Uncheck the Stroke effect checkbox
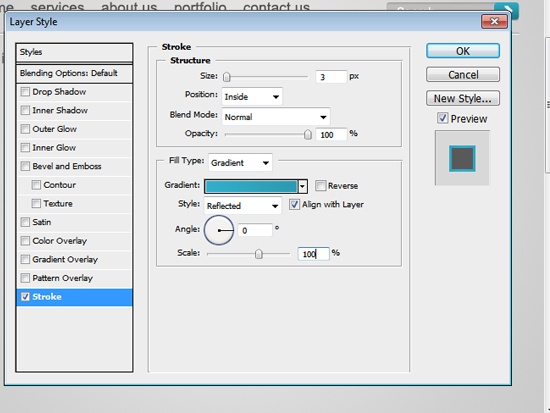This screenshot has height=413, width=550. tap(25, 297)
